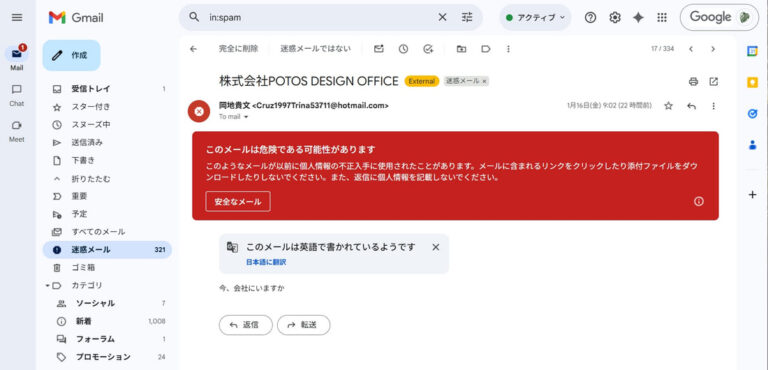Viewport: 768px width, 370px height.
Task: Open the 予定 scheduled folder
Action: coord(107,214)
